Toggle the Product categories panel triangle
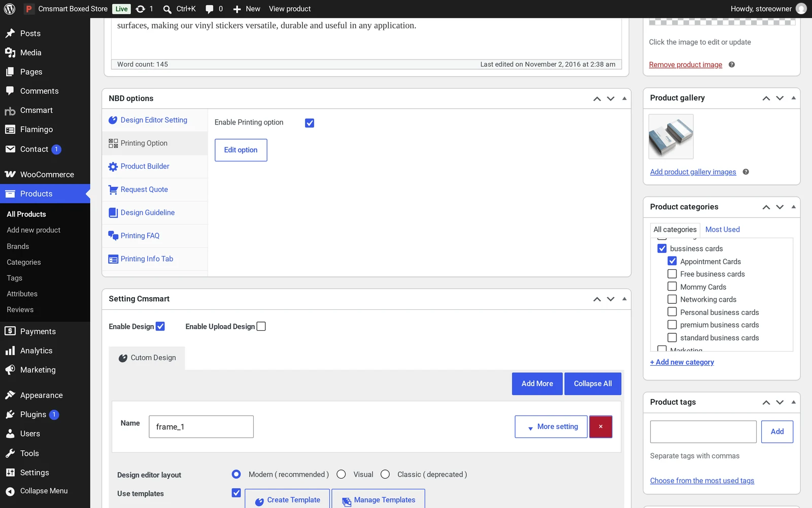This screenshot has width=812, height=508. (793, 207)
